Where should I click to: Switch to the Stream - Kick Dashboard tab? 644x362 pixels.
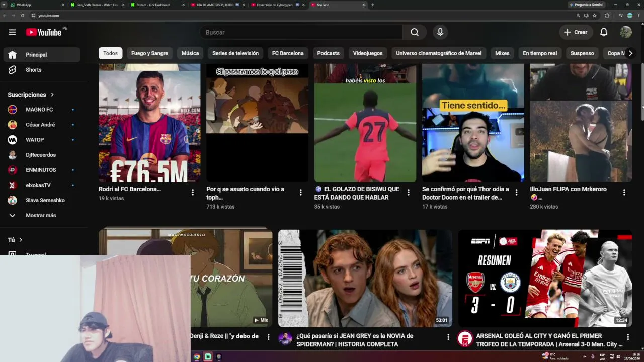[157, 5]
